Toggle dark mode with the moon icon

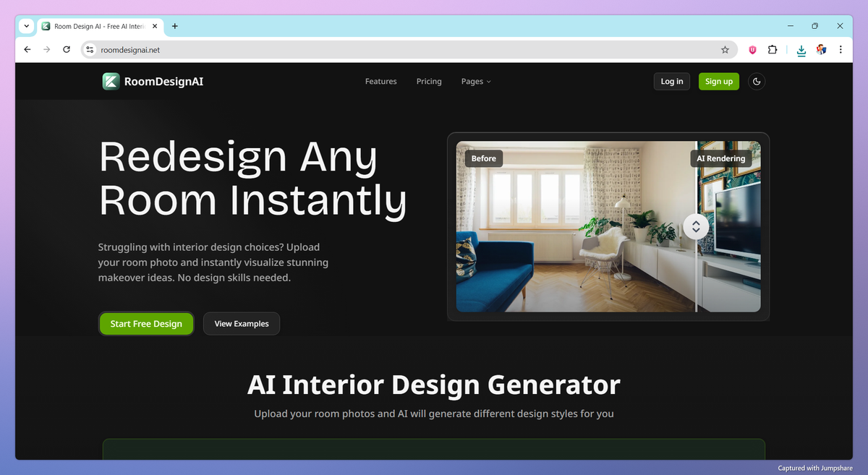756,81
